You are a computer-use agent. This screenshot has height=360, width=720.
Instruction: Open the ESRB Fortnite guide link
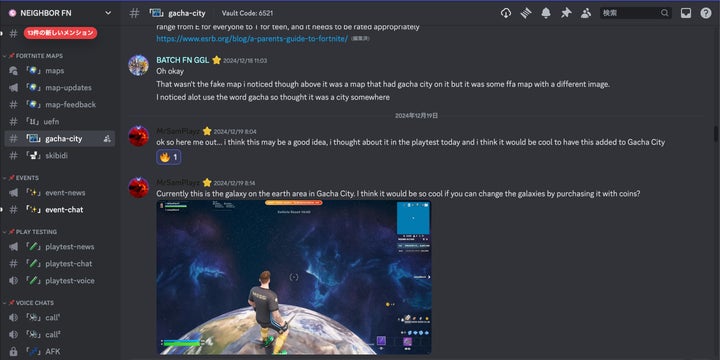click(x=252, y=39)
